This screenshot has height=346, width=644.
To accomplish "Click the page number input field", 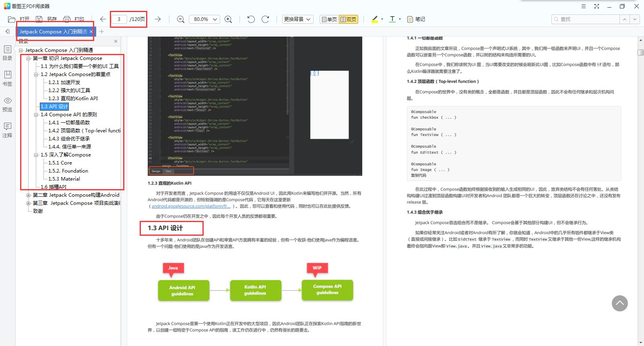I will point(119,19).
